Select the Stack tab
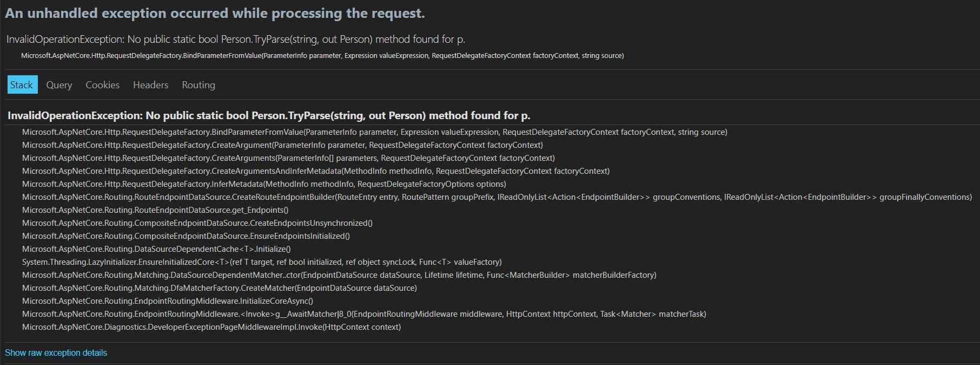The width and height of the screenshot is (980, 365). coord(22,84)
